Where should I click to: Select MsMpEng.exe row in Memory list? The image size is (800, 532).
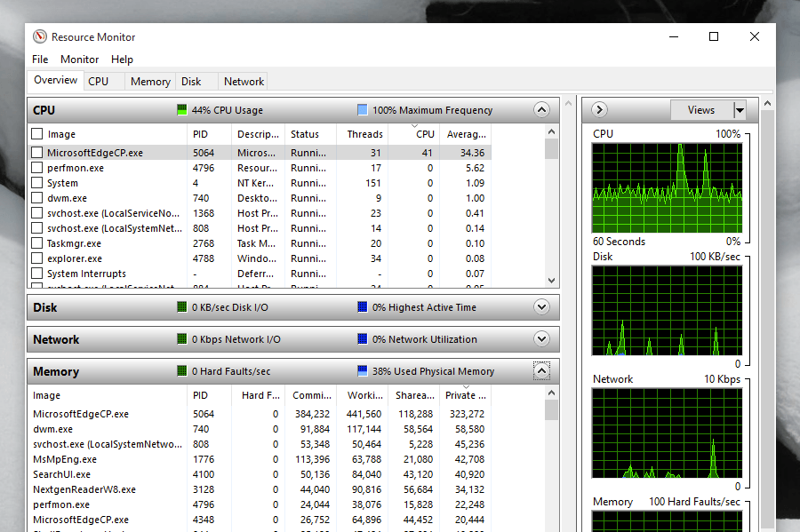[260, 459]
